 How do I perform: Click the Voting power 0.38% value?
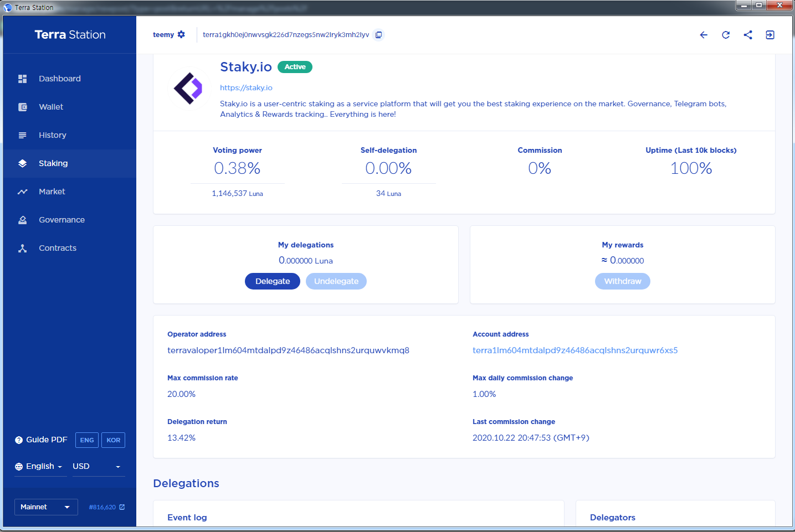pyautogui.click(x=237, y=168)
